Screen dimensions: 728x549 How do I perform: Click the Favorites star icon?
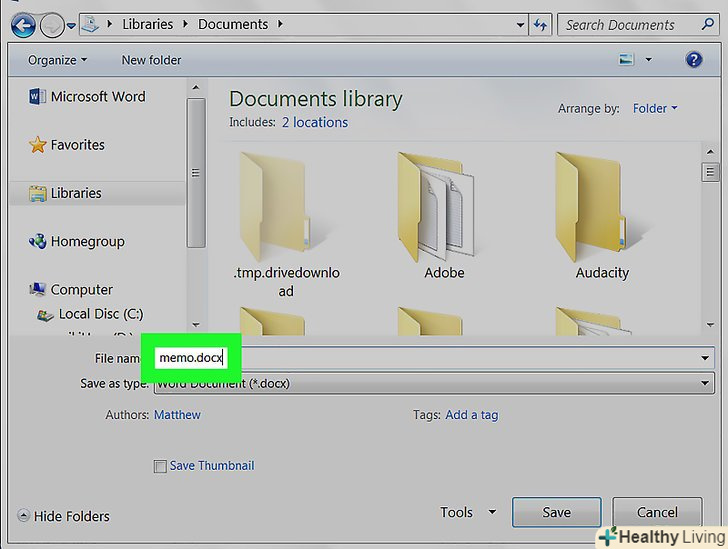point(38,145)
